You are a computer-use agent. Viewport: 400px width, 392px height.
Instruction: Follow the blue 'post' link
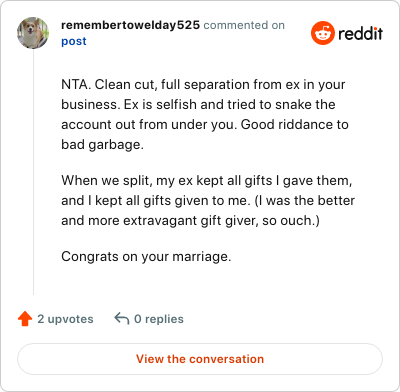pos(74,41)
